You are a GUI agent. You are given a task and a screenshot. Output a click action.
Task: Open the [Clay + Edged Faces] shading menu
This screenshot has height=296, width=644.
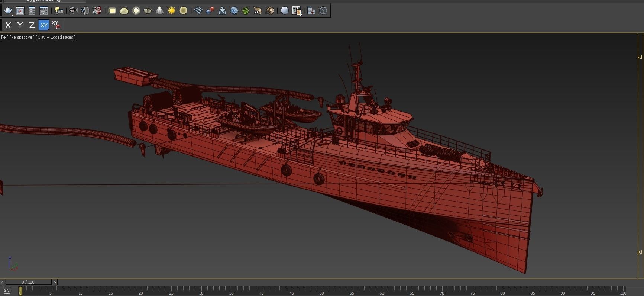(56, 37)
